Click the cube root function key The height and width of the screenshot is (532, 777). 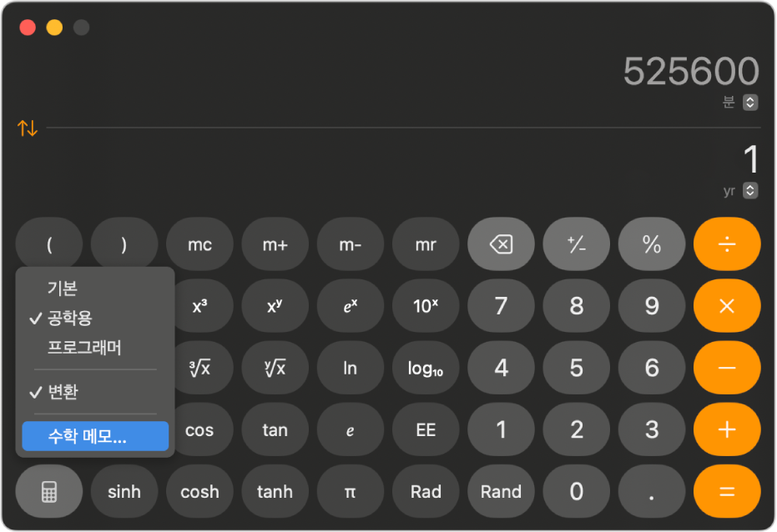pyautogui.click(x=199, y=368)
